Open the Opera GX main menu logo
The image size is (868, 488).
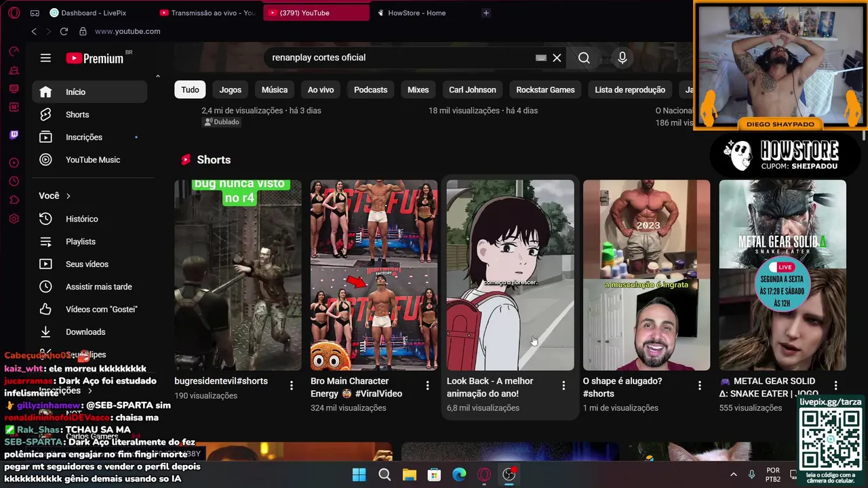coord(14,13)
